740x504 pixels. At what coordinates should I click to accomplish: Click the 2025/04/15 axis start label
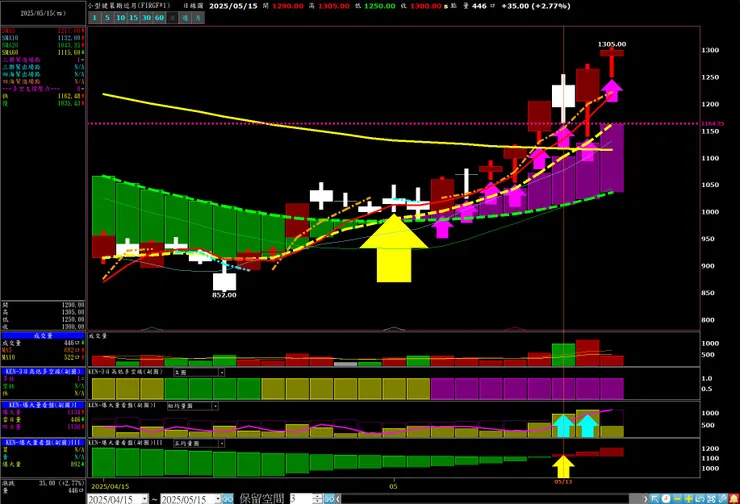110,486
